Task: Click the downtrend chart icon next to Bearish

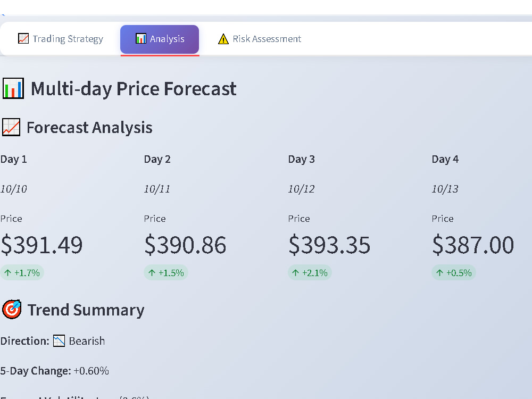Action: point(59,340)
